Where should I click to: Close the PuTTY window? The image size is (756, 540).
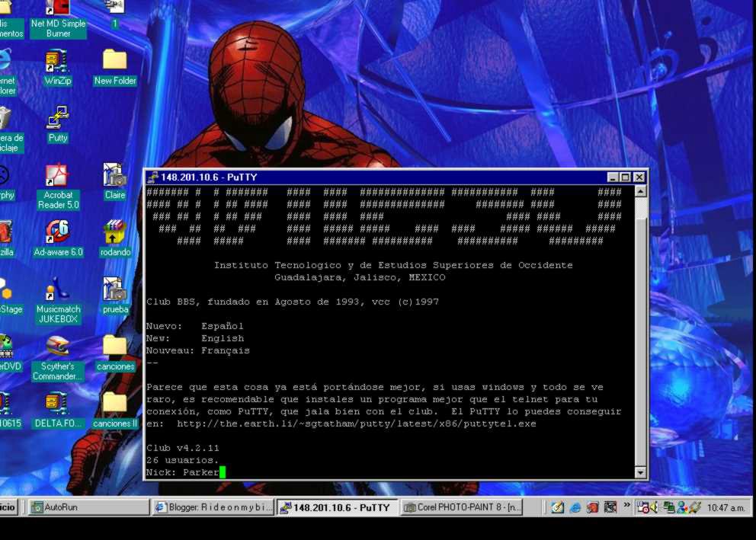pyautogui.click(x=639, y=177)
